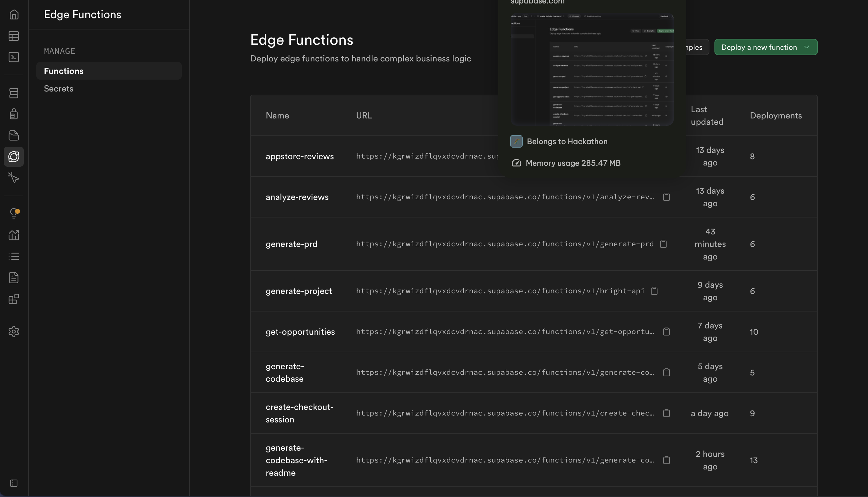Select the Functions menu item
The width and height of the screenshot is (868, 497).
click(x=64, y=71)
